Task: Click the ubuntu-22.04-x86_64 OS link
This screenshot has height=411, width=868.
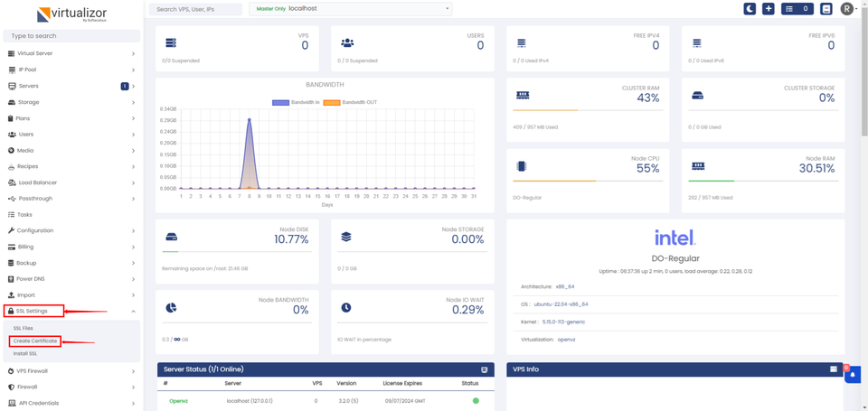Action: 561,304
